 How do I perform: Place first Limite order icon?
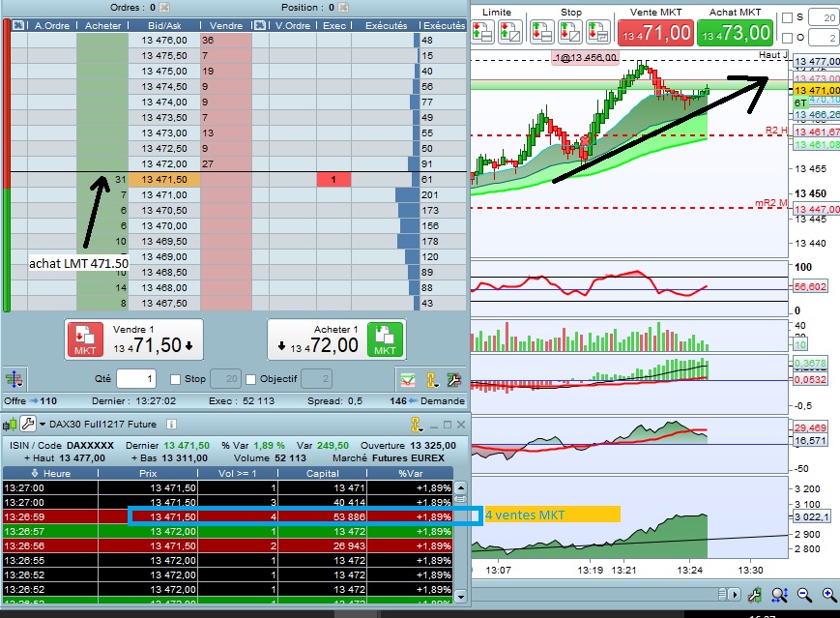coord(482,32)
